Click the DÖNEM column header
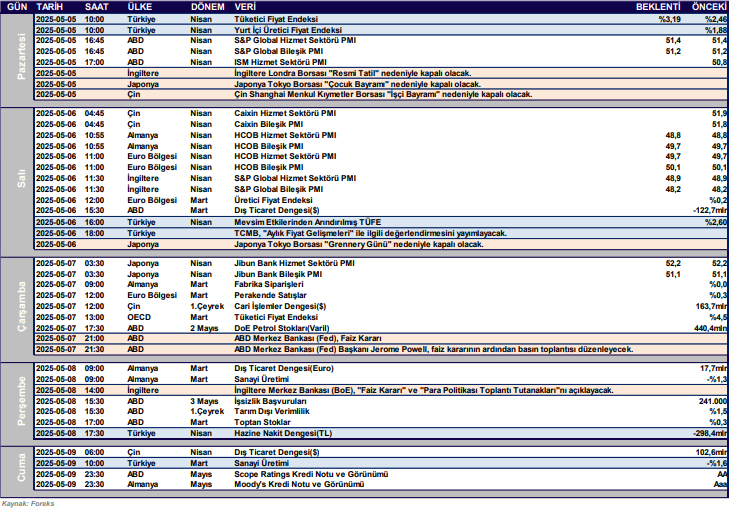Viewport: 729px width, 511px height. click(x=208, y=7)
